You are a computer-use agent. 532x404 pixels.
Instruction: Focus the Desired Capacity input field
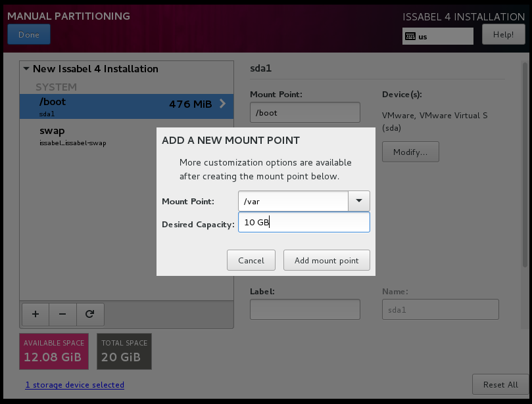pos(304,223)
